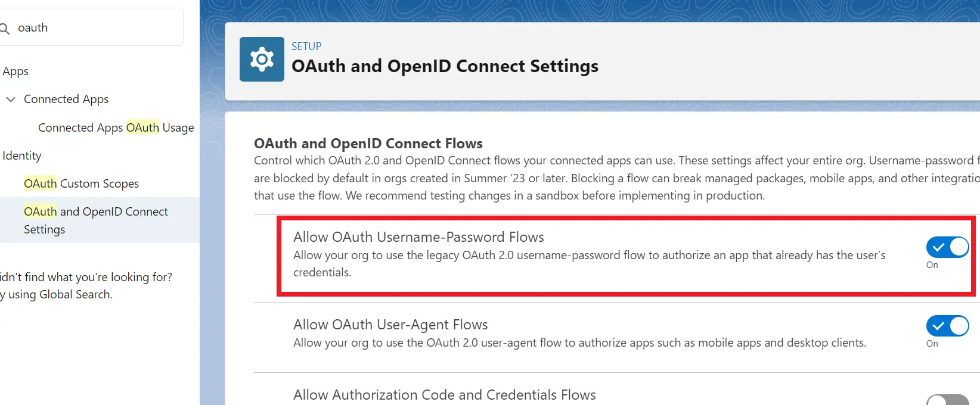The width and height of the screenshot is (980, 405).
Task: Select the Connected Apps tree item
Action: point(66,99)
